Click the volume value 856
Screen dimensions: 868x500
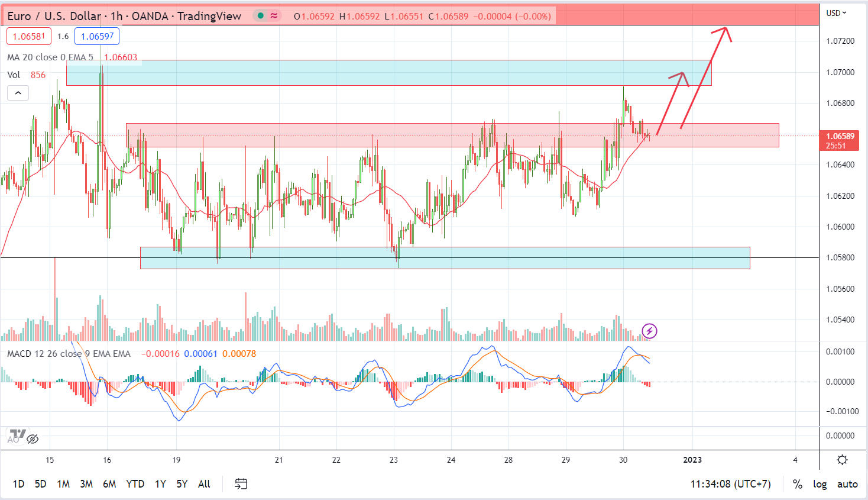coord(38,75)
